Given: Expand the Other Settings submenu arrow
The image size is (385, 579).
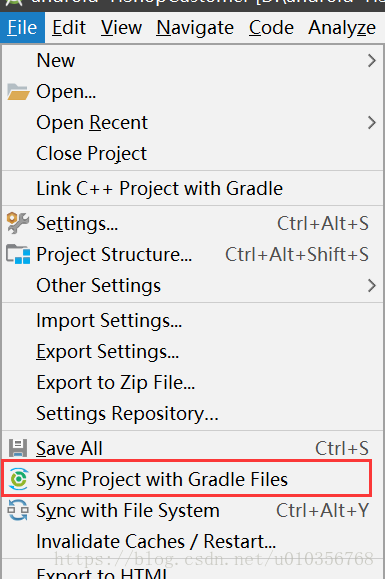Looking at the screenshot, I should coord(372,285).
